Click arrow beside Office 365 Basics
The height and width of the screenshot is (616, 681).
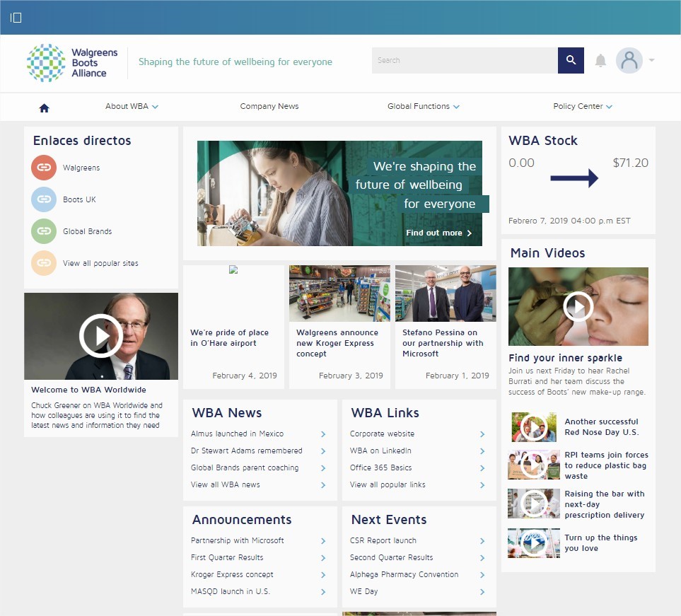(482, 468)
